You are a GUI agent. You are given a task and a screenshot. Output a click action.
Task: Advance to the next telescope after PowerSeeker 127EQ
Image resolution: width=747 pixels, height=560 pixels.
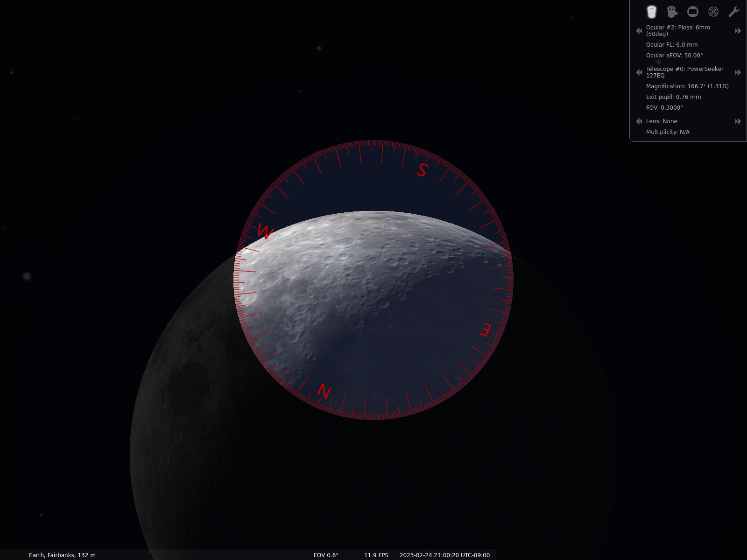point(738,72)
